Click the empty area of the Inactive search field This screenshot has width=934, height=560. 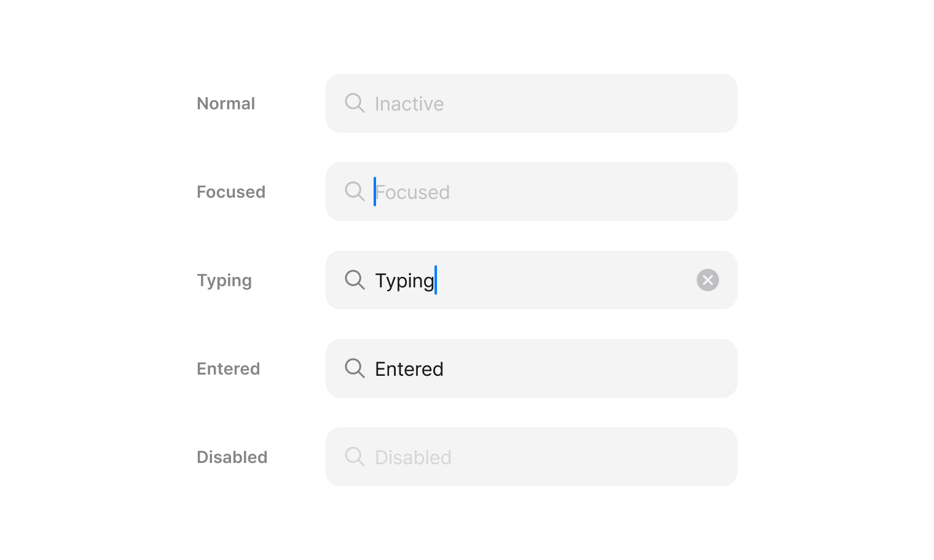[584, 103]
